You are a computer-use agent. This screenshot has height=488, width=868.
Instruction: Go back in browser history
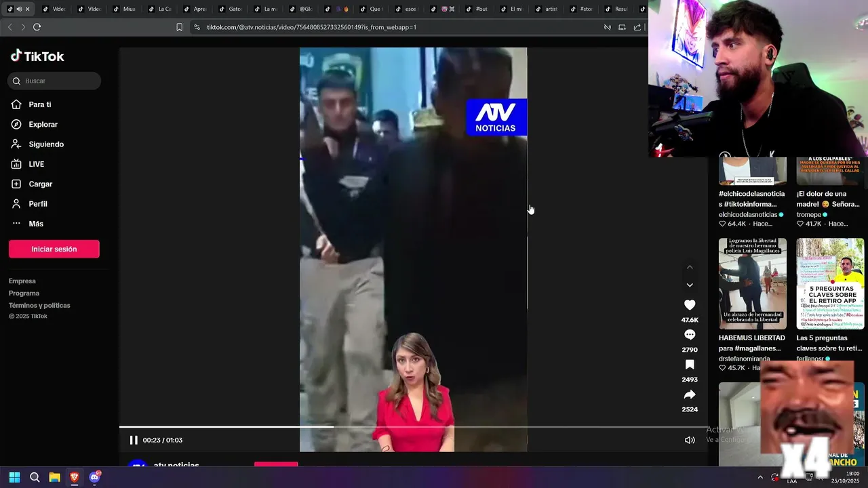tap(9, 27)
